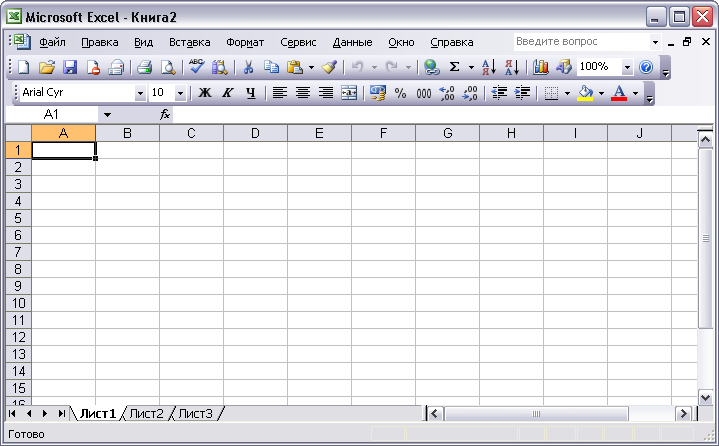Open the Drawing toolbar icon
The width and height of the screenshot is (719, 446).
(564, 67)
